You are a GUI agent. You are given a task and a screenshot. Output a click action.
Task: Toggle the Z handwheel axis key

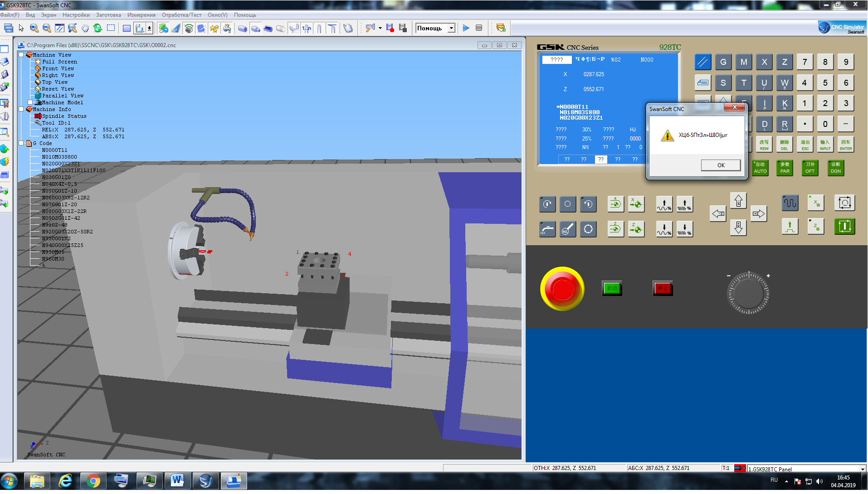click(x=816, y=227)
